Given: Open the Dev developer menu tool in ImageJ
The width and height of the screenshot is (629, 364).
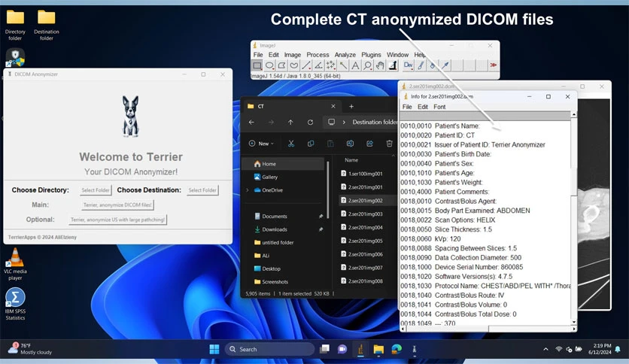Looking at the screenshot, I should (x=408, y=65).
